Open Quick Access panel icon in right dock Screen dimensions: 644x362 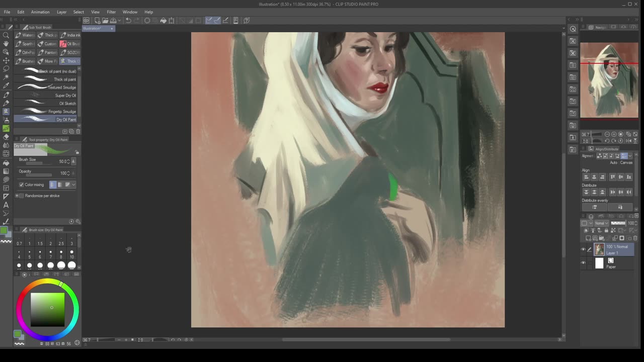[x=573, y=29]
